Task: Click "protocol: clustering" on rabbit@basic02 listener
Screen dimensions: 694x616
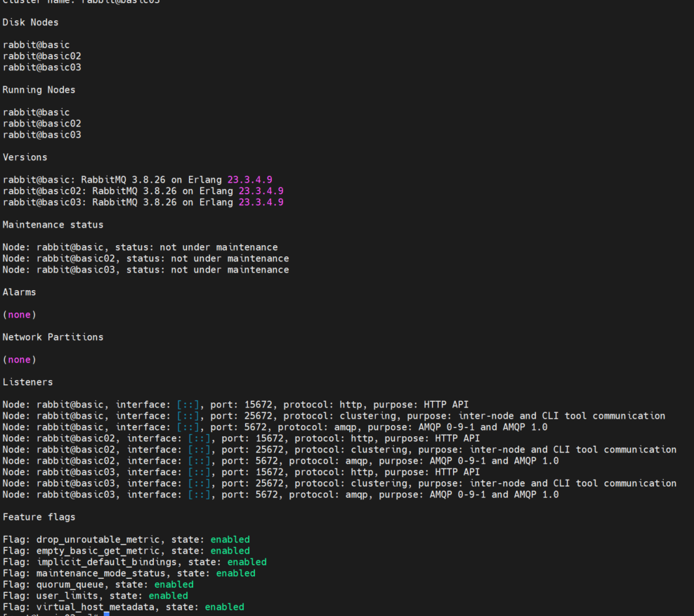Action: (351, 450)
